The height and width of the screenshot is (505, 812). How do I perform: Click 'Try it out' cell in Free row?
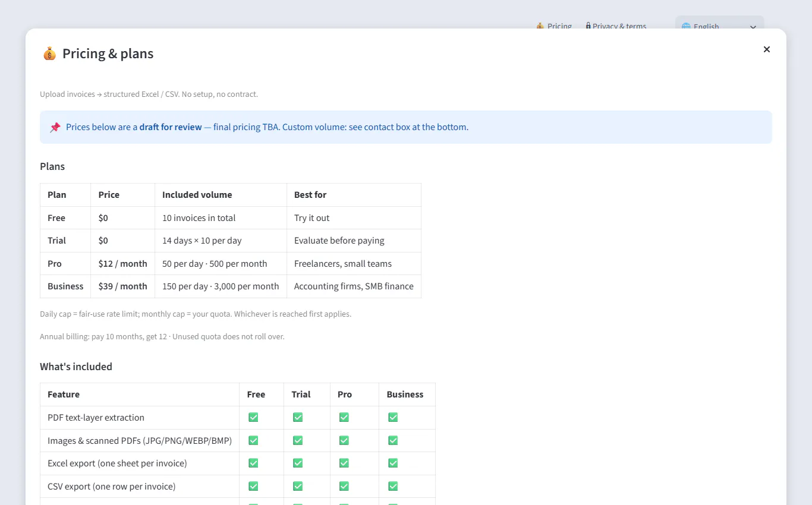[x=354, y=218]
